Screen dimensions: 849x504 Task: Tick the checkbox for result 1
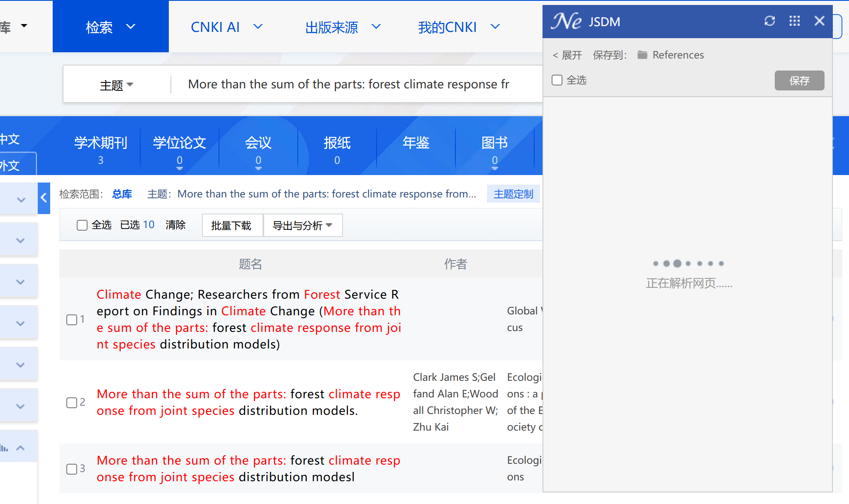[72, 319]
